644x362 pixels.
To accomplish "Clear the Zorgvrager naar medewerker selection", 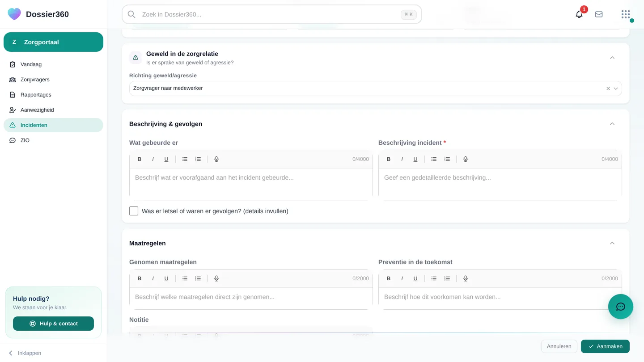I will 608,88.
